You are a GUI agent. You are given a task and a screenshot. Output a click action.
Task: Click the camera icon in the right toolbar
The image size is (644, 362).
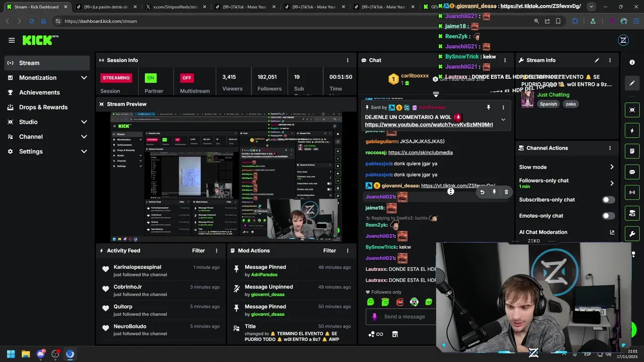click(x=632, y=213)
